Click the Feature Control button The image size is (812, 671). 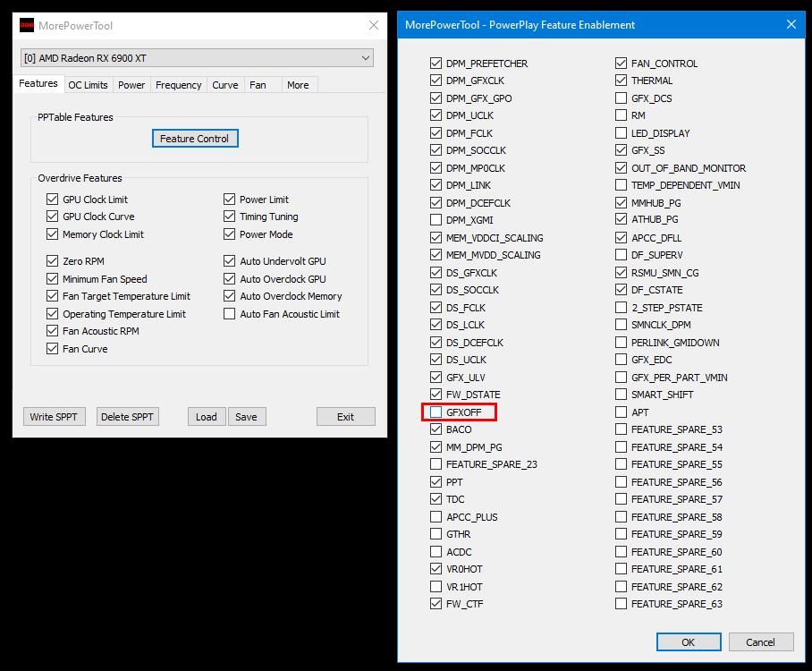pyautogui.click(x=195, y=139)
